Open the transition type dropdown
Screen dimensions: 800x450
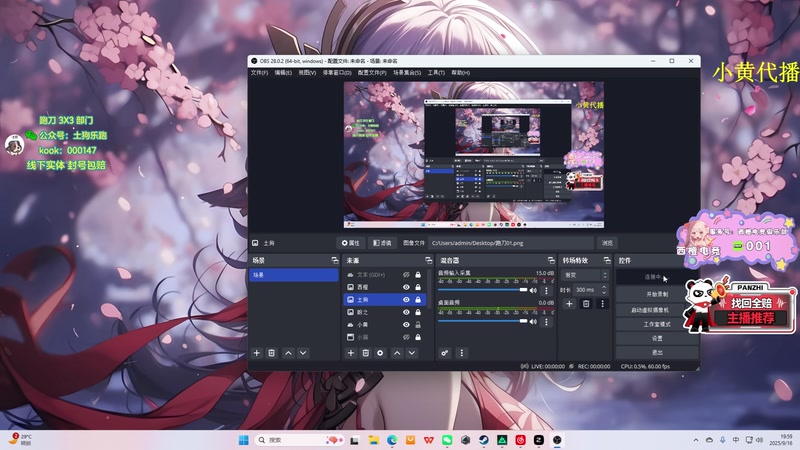[x=585, y=275]
